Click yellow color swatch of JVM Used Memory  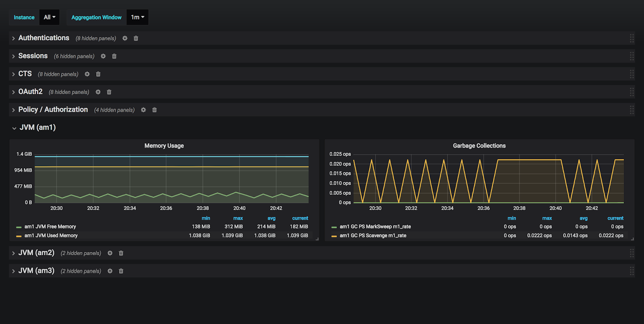pyautogui.click(x=19, y=236)
